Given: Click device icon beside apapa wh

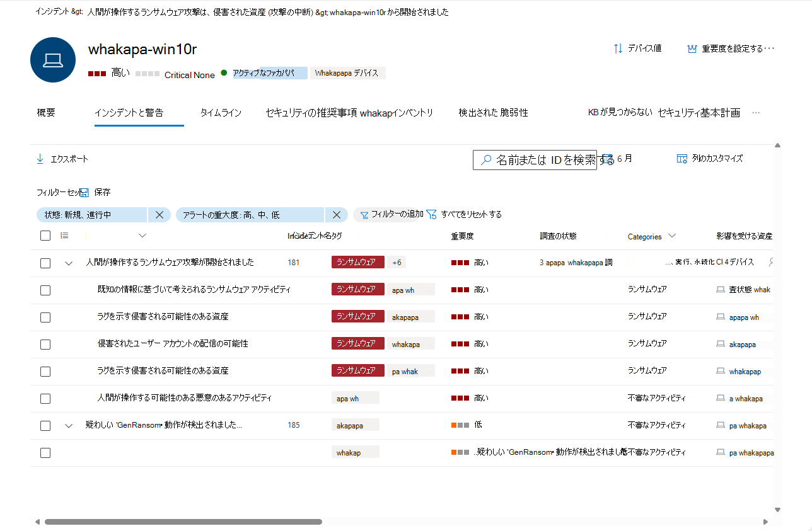Looking at the screenshot, I should tap(721, 317).
